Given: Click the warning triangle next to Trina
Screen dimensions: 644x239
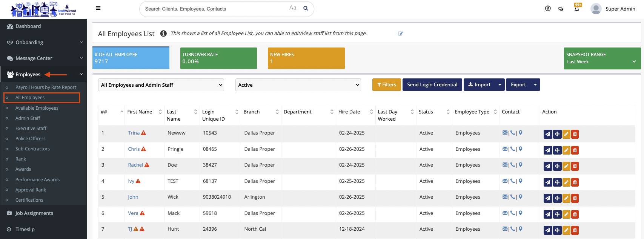Looking at the screenshot, I should [143, 133].
